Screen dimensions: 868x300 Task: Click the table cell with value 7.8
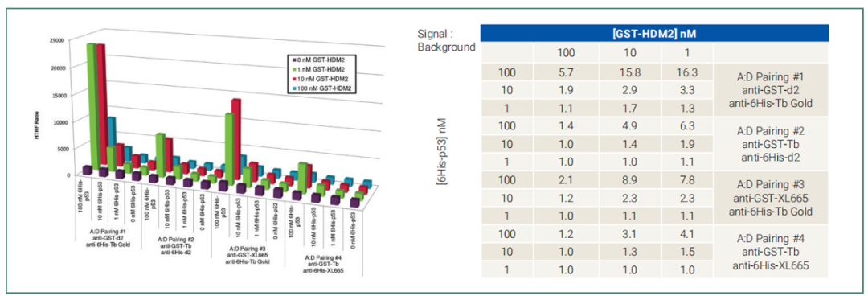pos(688,179)
